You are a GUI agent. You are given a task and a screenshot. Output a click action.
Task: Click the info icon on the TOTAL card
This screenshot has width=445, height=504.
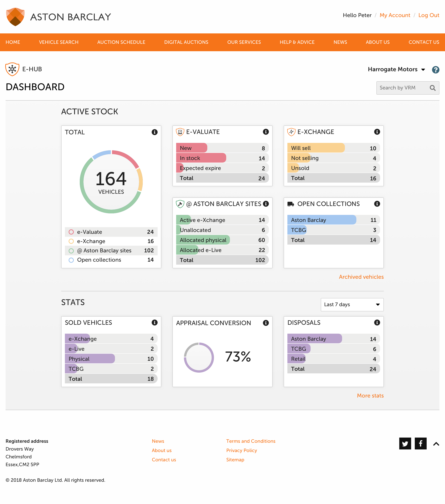click(x=155, y=132)
